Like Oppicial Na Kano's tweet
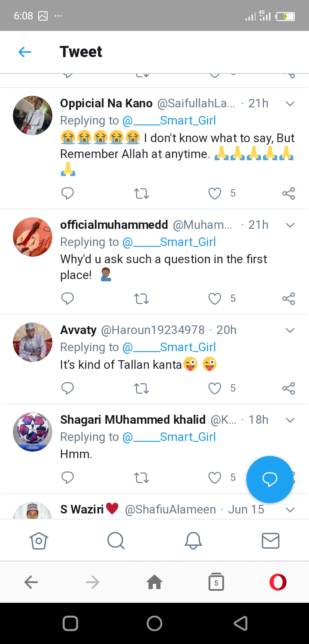309x644 pixels. click(x=215, y=194)
